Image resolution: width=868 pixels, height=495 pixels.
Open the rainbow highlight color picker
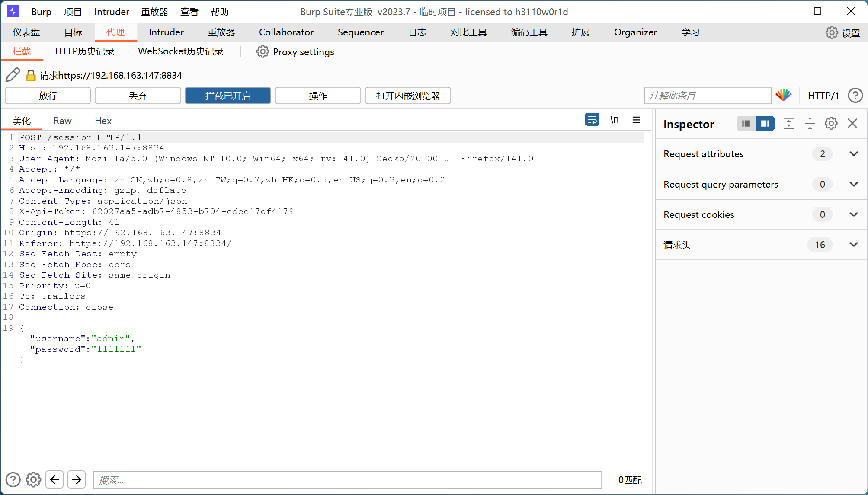[x=783, y=96]
